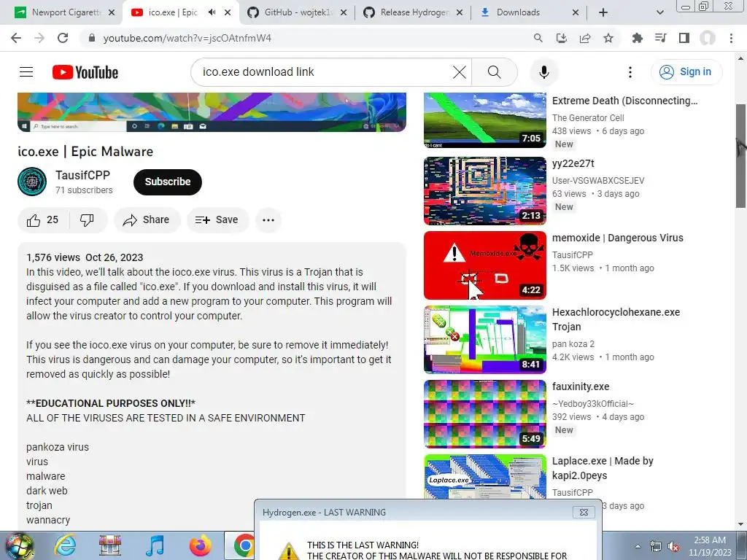Open YouTube hamburger guide menu
Viewport: 747px width, 560px height.
[26, 72]
